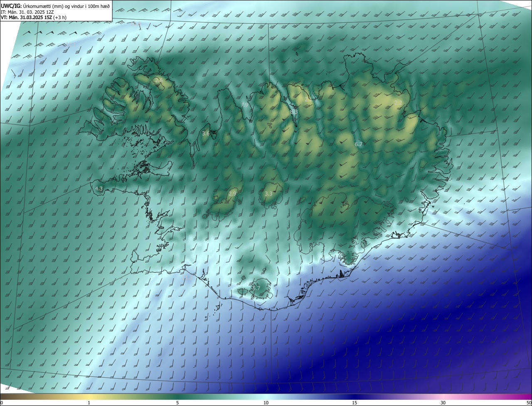Screen dimensions: 532x406
Task: Click the color scale tick labeled 50
Action: [529, 403]
